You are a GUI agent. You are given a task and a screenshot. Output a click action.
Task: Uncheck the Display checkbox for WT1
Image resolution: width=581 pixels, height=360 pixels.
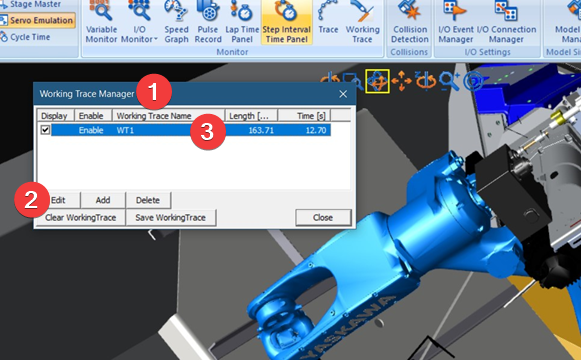pos(45,130)
